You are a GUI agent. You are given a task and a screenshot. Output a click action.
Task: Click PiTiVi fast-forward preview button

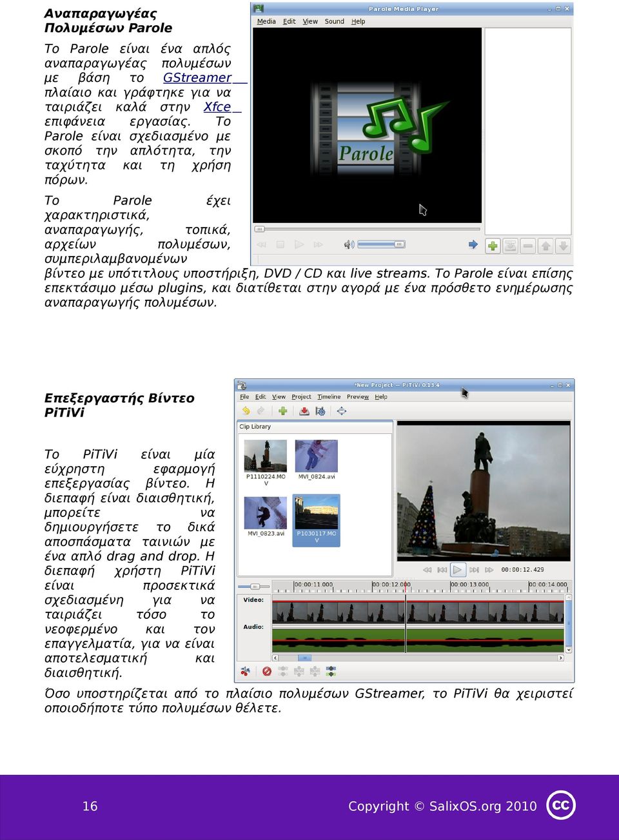click(x=489, y=570)
